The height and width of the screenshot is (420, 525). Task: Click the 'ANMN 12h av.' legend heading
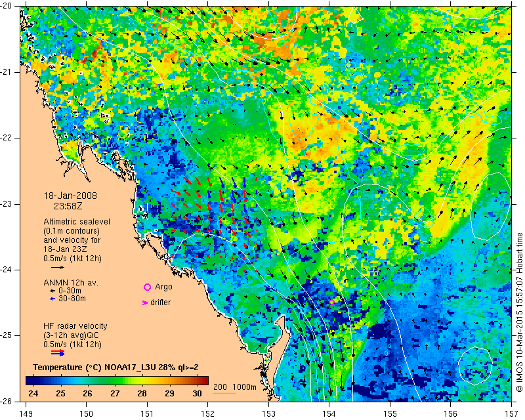71,283
